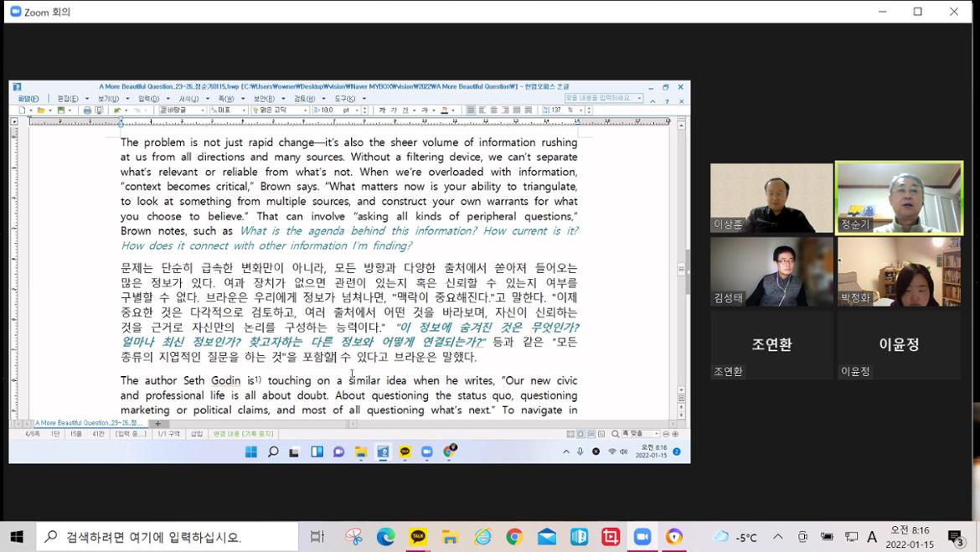The width and height of the screenshot is (980, 552).
Task: Show hidden system tray icons in the taskbar
Action: click(777, 537)
